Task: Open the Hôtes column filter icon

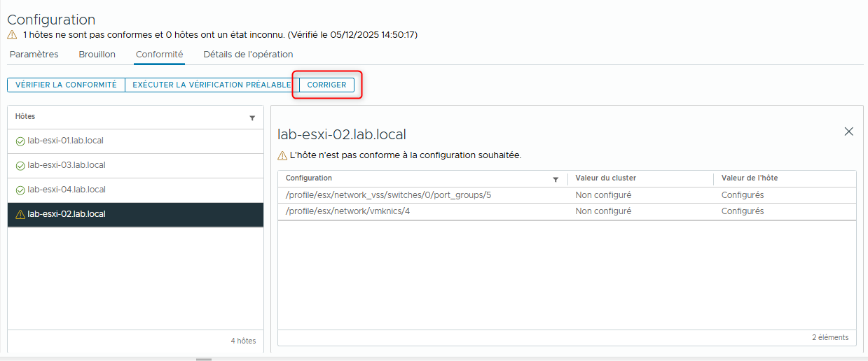Action: pos(252,118)
